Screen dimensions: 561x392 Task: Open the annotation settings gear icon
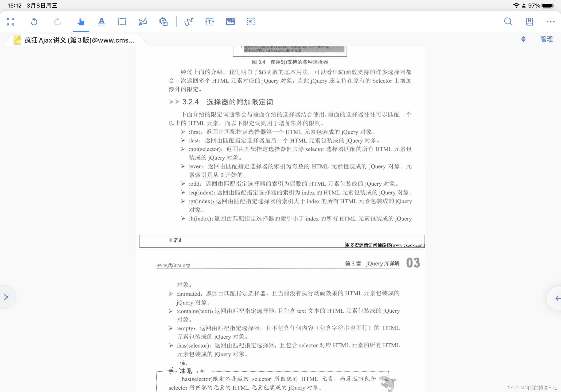tap(163, 22)
